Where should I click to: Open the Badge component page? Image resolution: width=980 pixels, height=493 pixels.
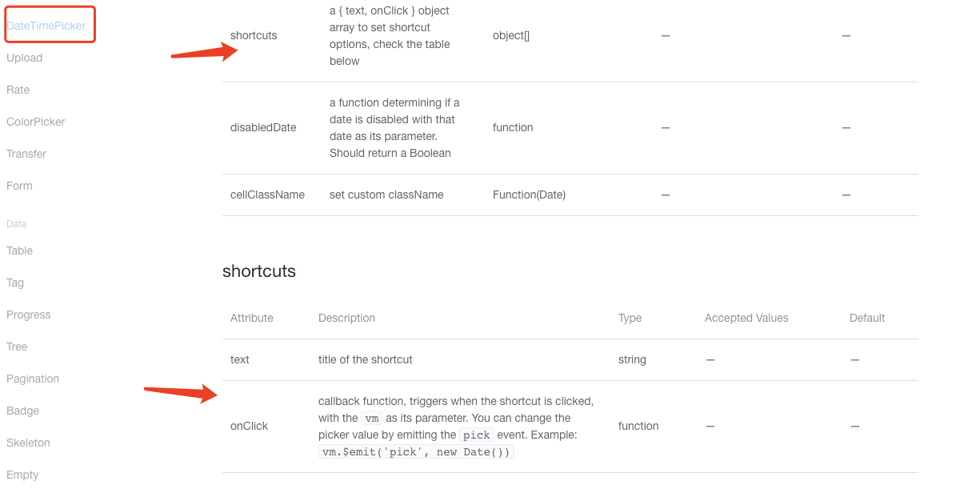click(x=22, y=411)
